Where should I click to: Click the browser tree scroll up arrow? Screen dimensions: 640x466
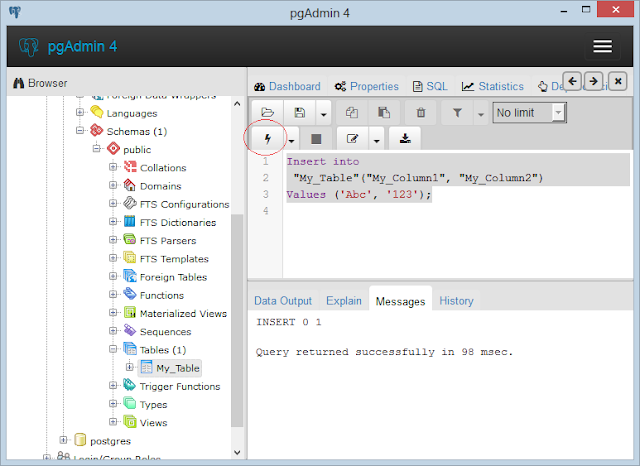[x=237, y=104]
